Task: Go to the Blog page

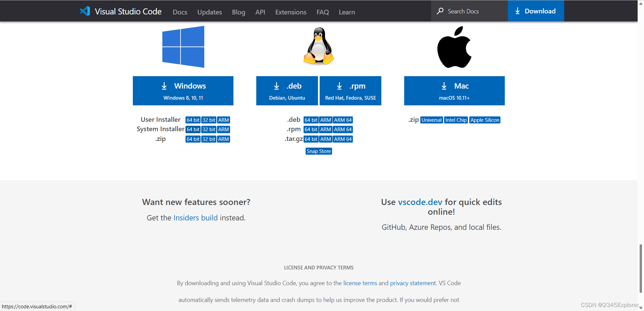Action: click(238, 12)
